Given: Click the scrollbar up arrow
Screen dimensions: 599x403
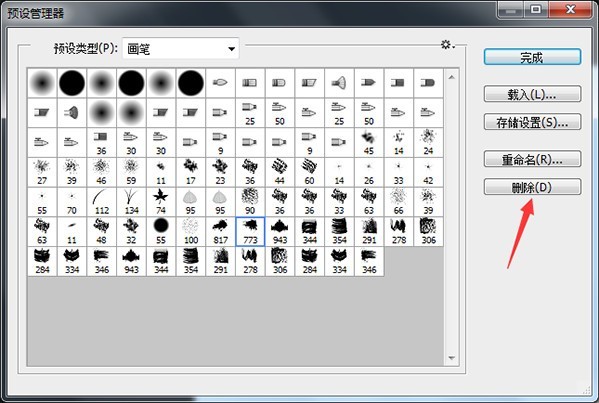Looking at the screenshot, I should tap(452, 77).
